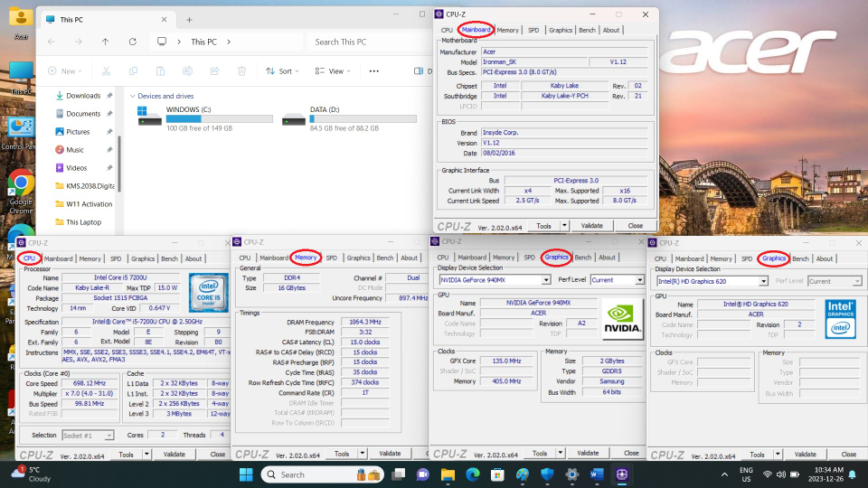
Task: Click the Rename icon in Explorer toolbar
Action: (x=187, y=70)
